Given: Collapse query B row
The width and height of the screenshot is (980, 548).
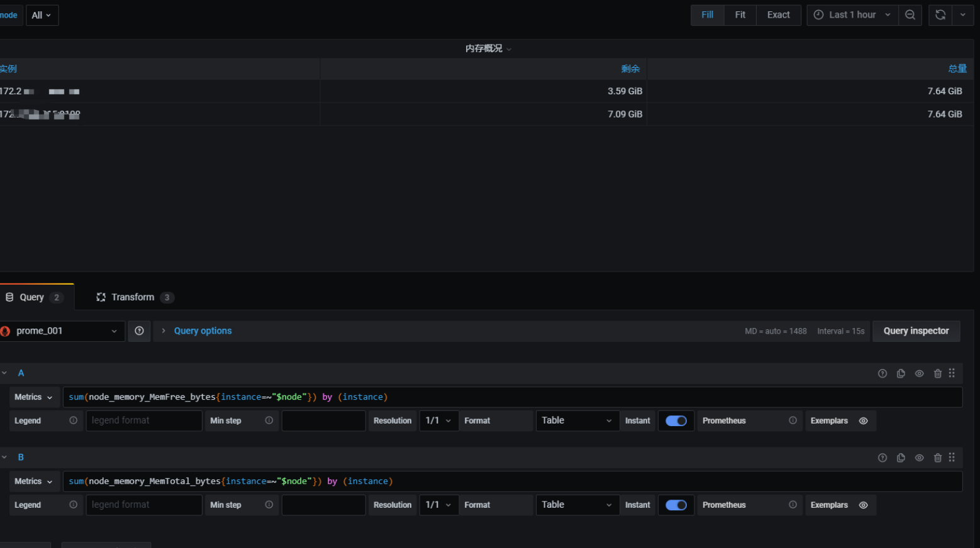Looking at the screenshot, I should point(4,458).
